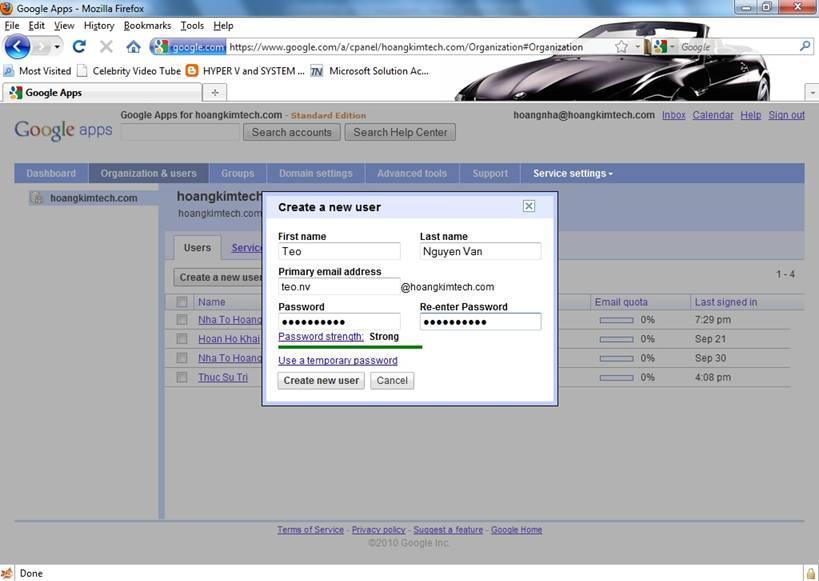Click the Search accounts button

pos(291,132)
